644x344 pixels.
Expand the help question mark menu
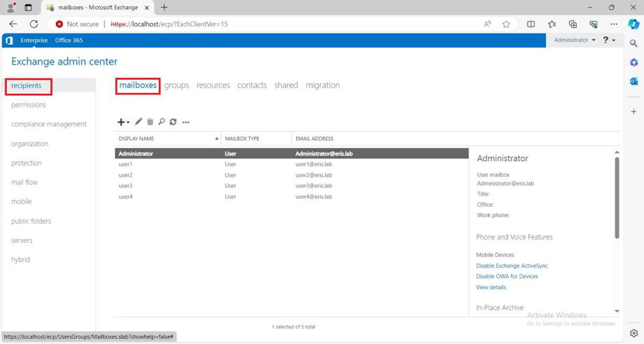(608, 41)
